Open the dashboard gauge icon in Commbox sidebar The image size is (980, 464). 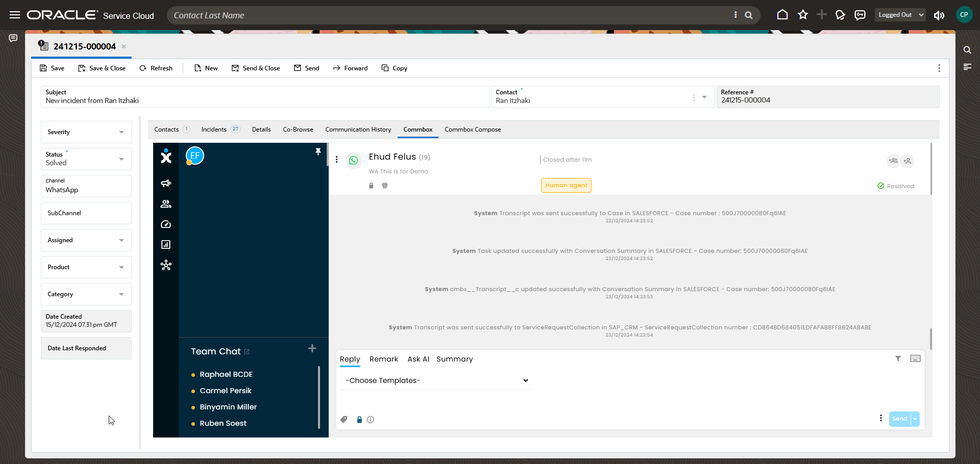tap(166, 224)
